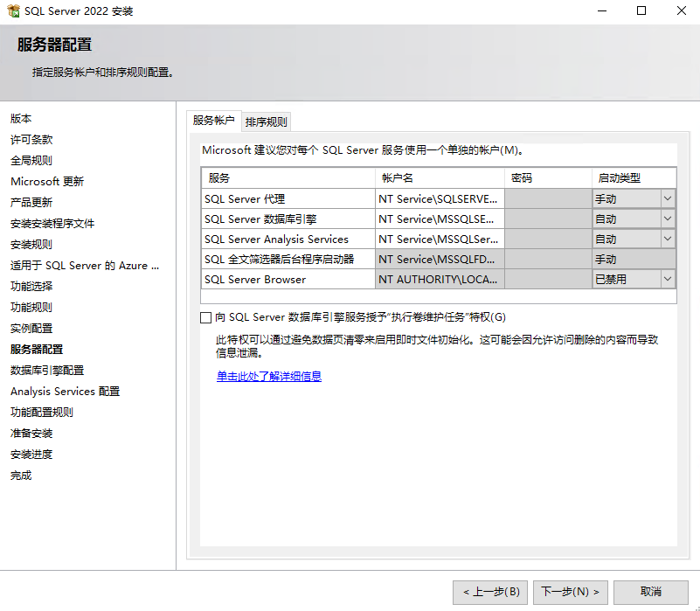Close the SQL Server 2022 安装 window
Image resolution: width=700 pixels, height=611 pixels.
tap(682, 10)
